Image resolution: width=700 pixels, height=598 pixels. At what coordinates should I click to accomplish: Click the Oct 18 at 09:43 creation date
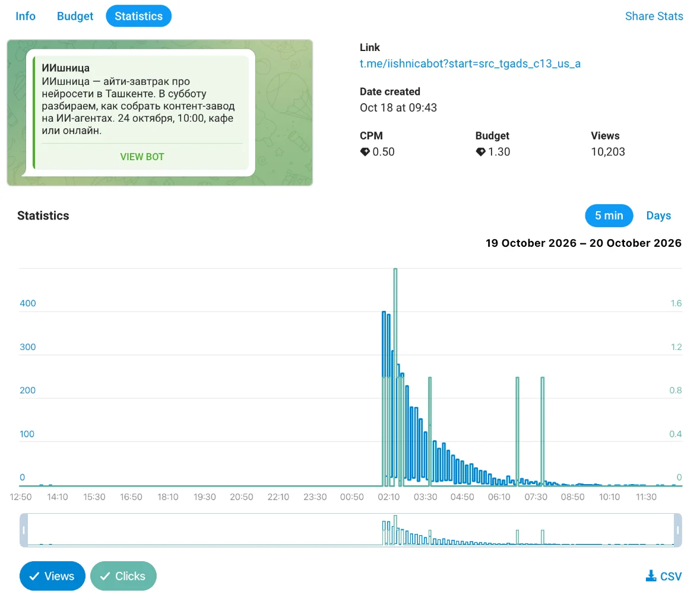(398, 107)
